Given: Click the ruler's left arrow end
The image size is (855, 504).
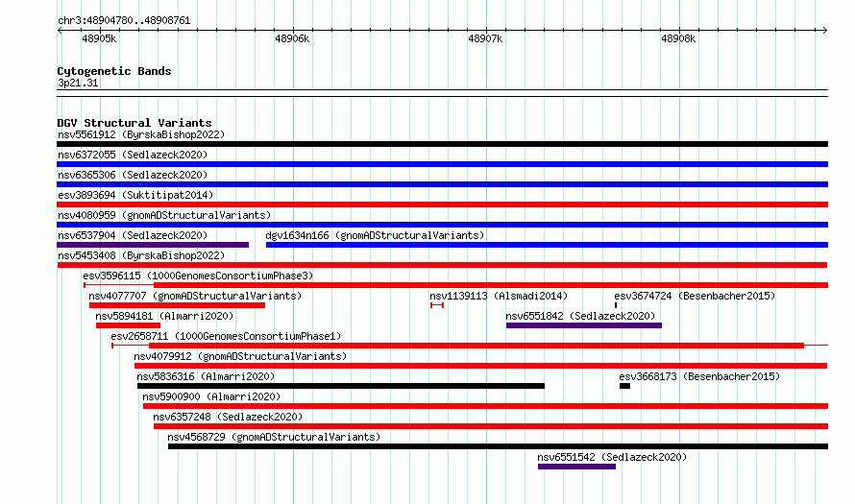Looking at the screenshot, I should coord(60,31).
